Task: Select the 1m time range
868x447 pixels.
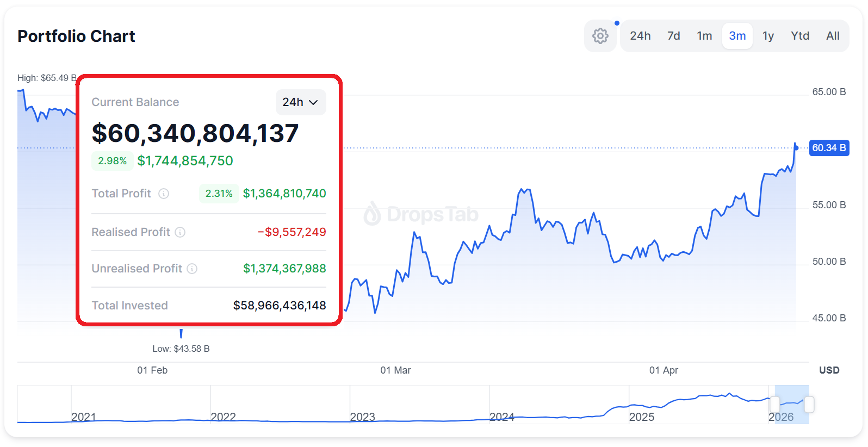Action: click(704, 36)
